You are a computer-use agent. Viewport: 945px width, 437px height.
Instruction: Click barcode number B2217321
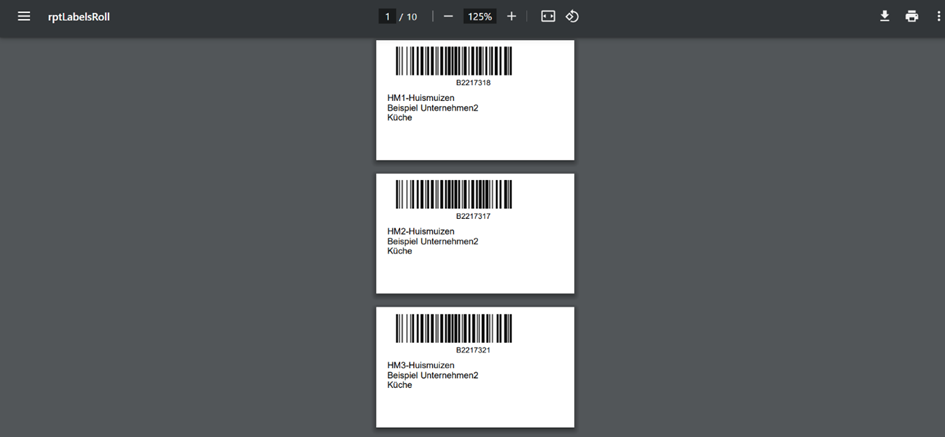(x=473, y=350)
